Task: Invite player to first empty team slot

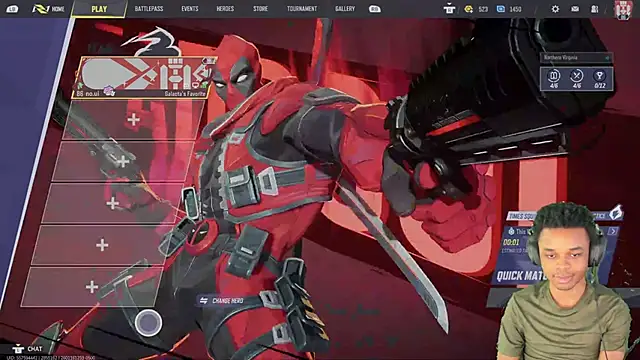Action: (133, 120)
